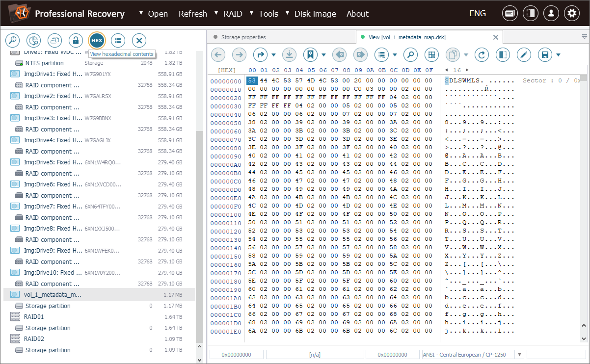590x364 pixels.
Task: Open the ANSI Central European encoding dropdown
Action: [x=519, y=354]
